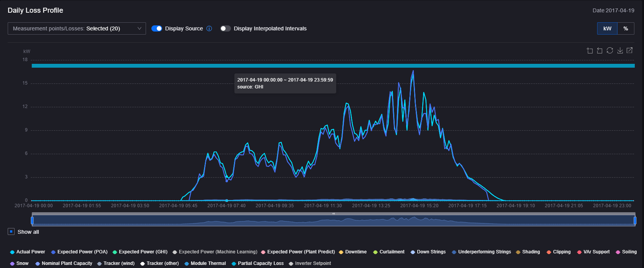The image size is (644, 268).
Task: Toggle Soiling legend entry
Action: [626, 252]
